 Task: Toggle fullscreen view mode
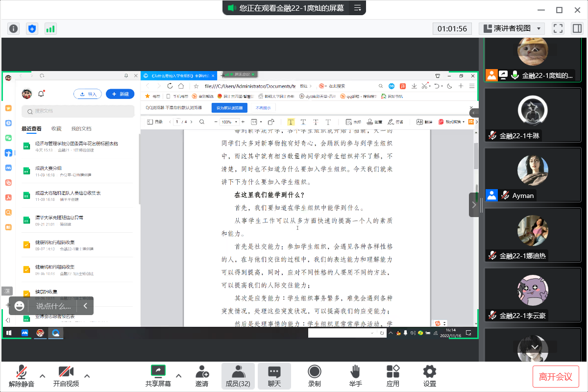click(x=558, y=28)
